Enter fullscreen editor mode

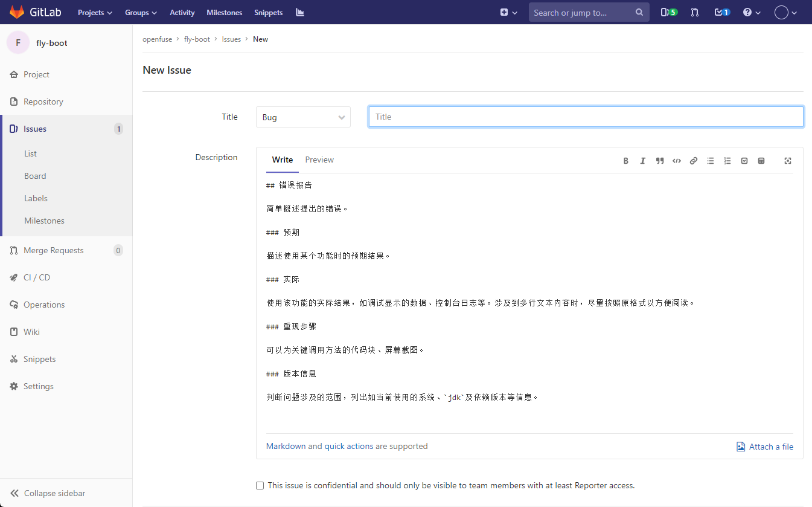[788, 161]
